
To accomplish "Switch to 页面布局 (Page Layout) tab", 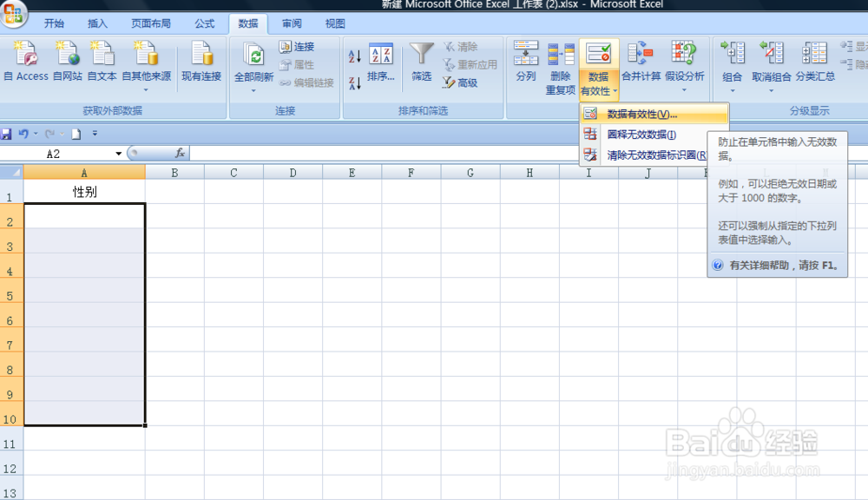I will pos(150,23).
